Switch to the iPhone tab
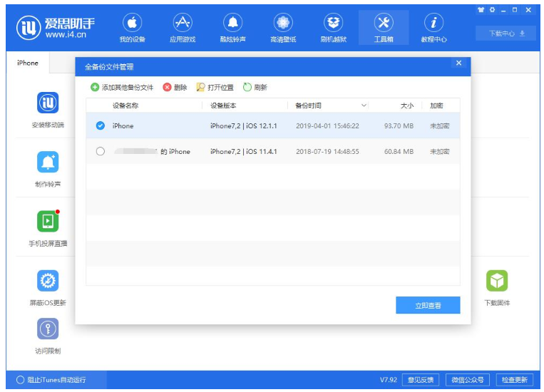 28,63
